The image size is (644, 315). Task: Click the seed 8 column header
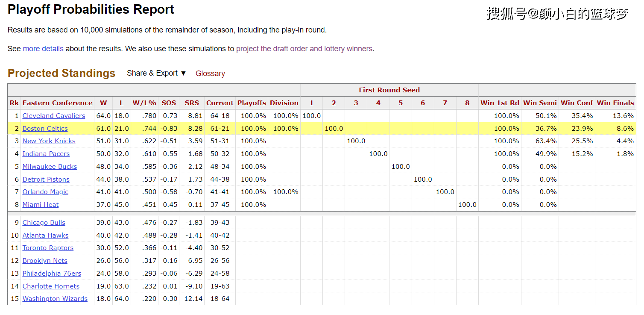467,103
